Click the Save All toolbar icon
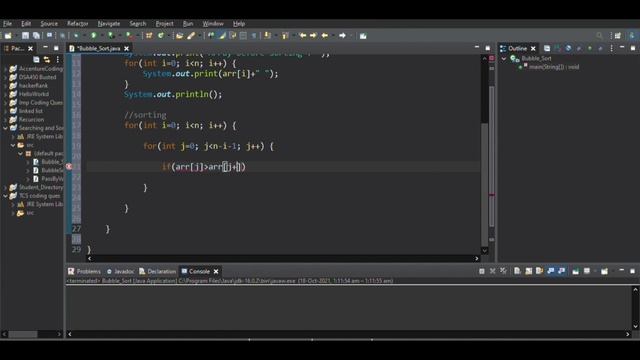640x360 pixels. (36, 36)
